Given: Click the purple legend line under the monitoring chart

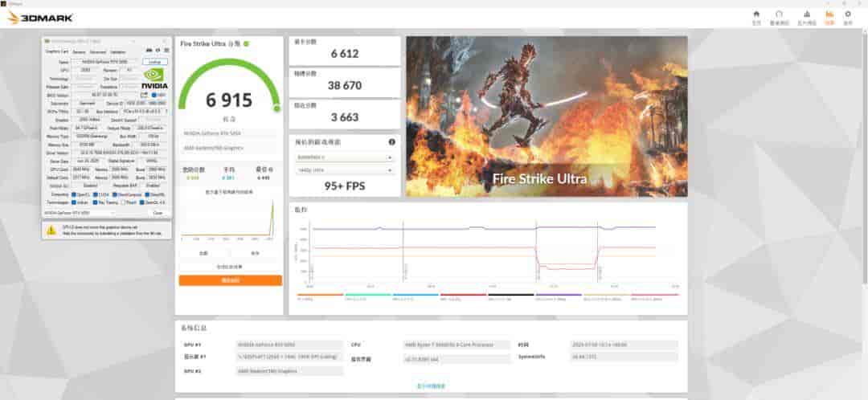Looking at the screenshot, I should [559, 295].
